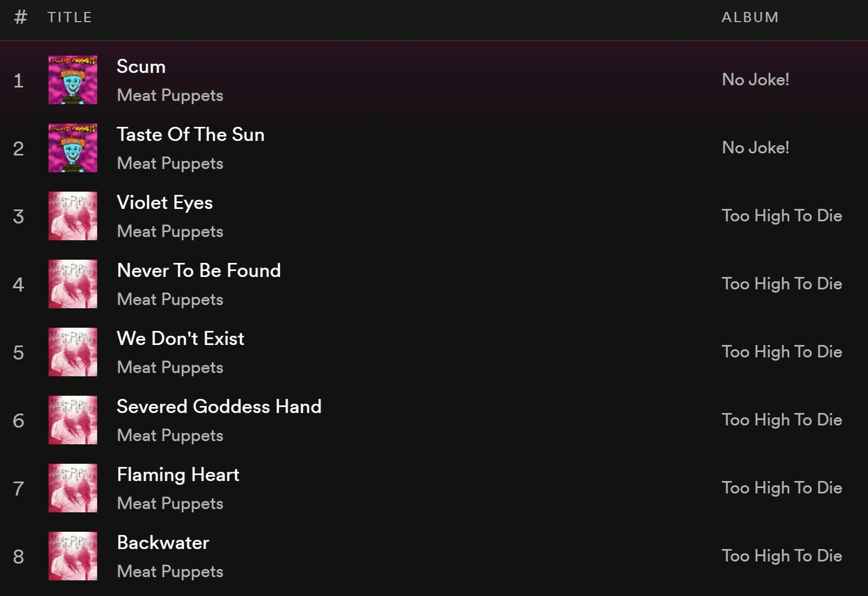Open Meat Puppets artist link under Scum

[x=170, y=96]
